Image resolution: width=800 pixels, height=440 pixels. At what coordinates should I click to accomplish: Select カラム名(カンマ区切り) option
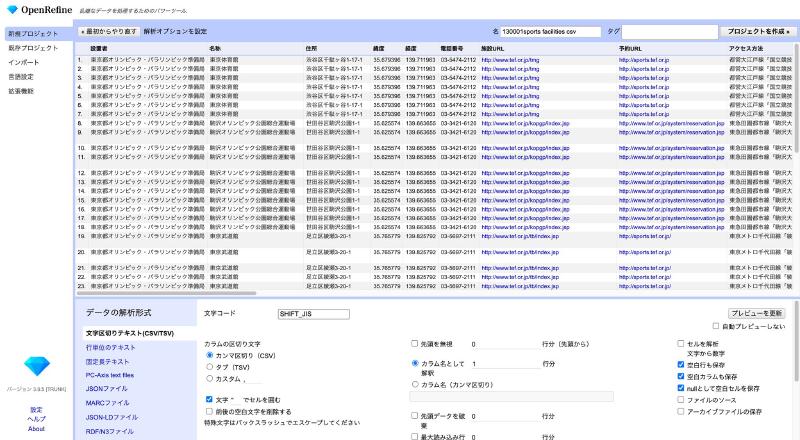(x=415, y=384)
